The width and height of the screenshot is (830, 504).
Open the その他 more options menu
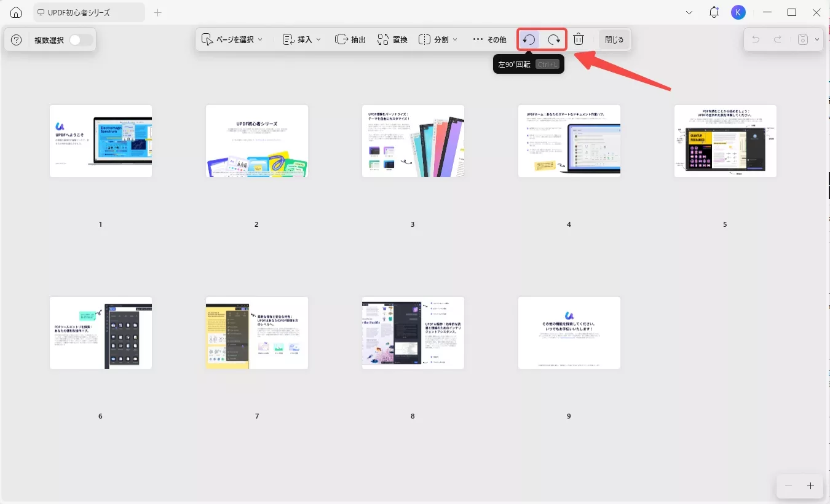pyautogui.click(x=489, y=39)
